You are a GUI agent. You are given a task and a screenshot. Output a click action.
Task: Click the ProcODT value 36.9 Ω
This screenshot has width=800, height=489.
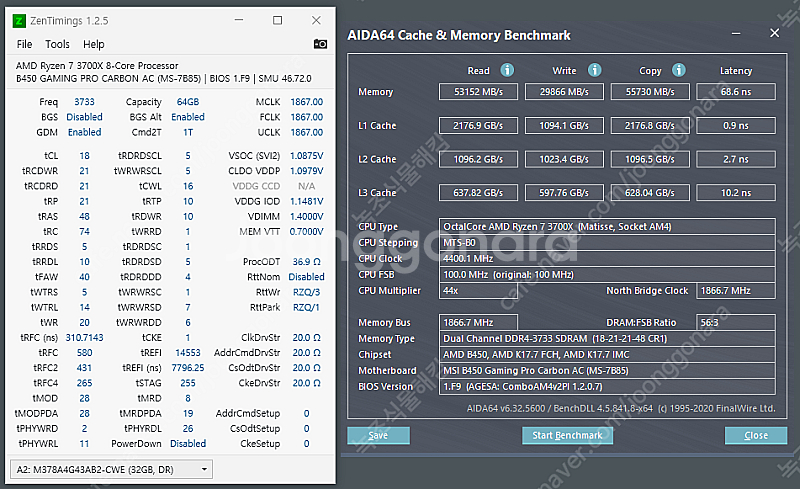click(307, 262)
